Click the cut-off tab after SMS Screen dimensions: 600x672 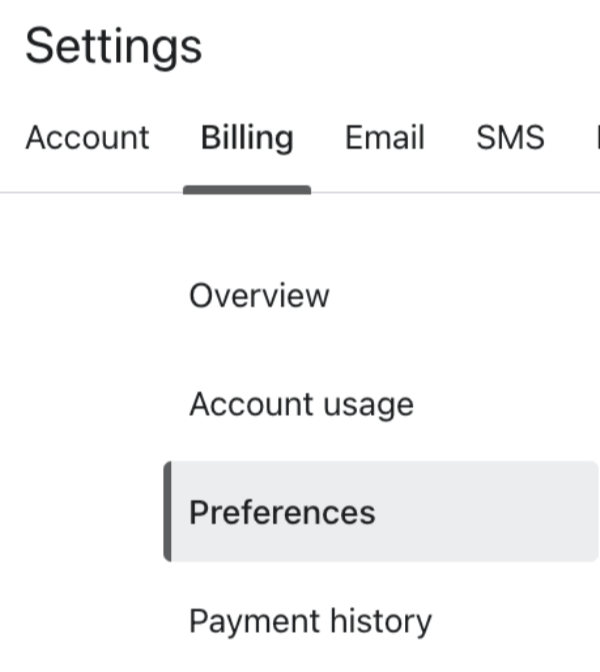pos(595,137)
